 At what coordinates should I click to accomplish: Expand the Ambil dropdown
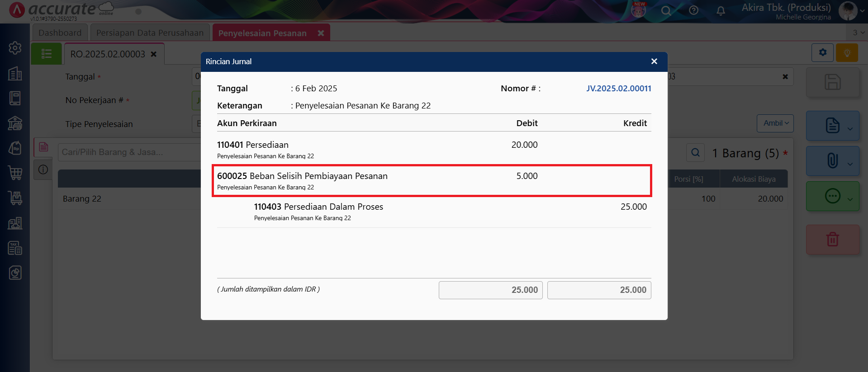775,123
